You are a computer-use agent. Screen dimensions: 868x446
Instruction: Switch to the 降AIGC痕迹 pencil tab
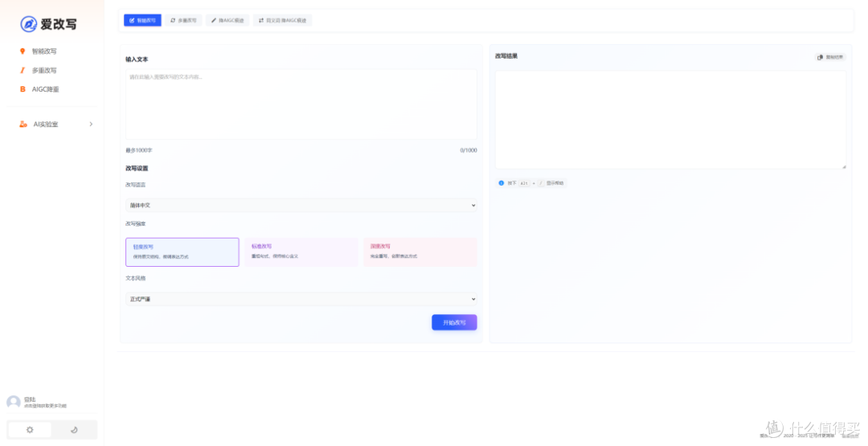click(x=227, y=20)
